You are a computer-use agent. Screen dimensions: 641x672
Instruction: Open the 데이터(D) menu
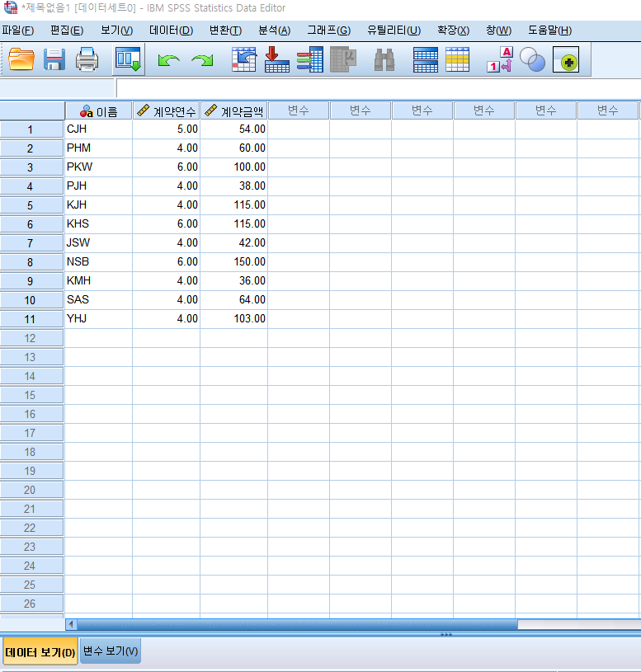[171, 31]
